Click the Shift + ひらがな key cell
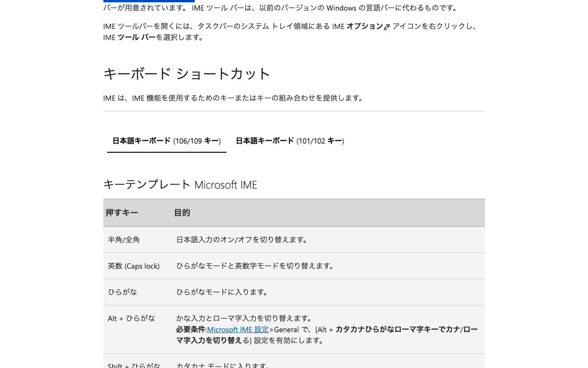588x368 pixels. click(x=134, y=366)
